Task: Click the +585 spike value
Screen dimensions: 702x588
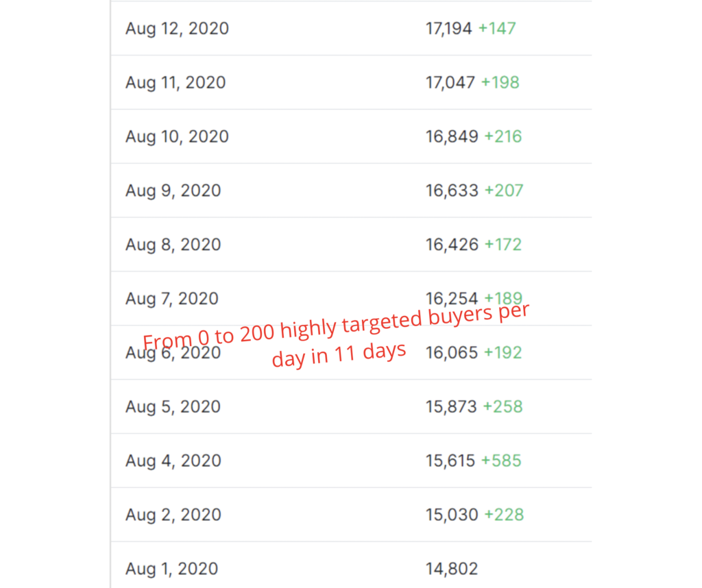Action: [501, 461]
